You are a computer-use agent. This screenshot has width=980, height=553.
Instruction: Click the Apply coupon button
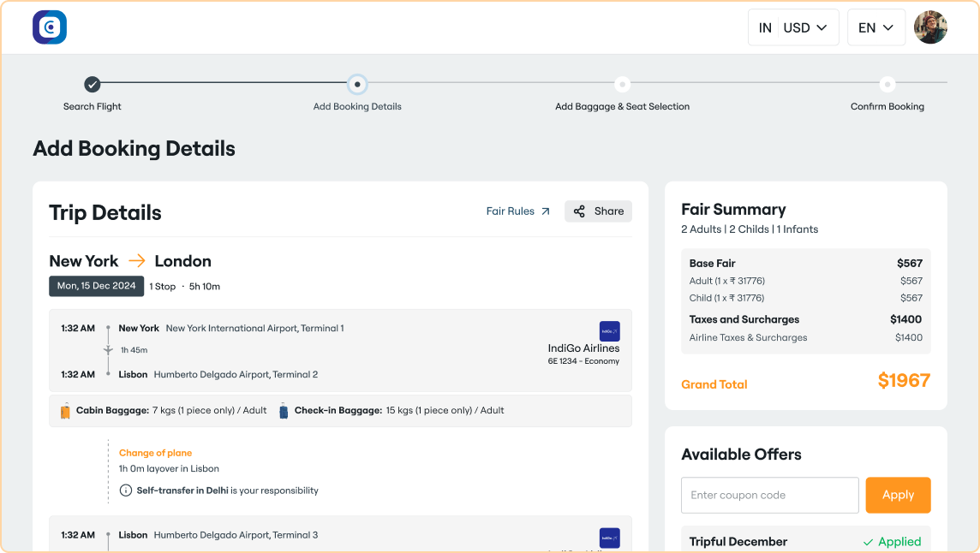coord(898,495)
